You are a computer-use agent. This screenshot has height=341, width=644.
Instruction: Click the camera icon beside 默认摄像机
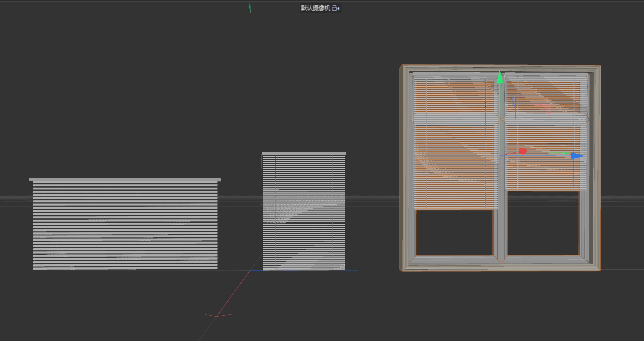pos(336,8)
